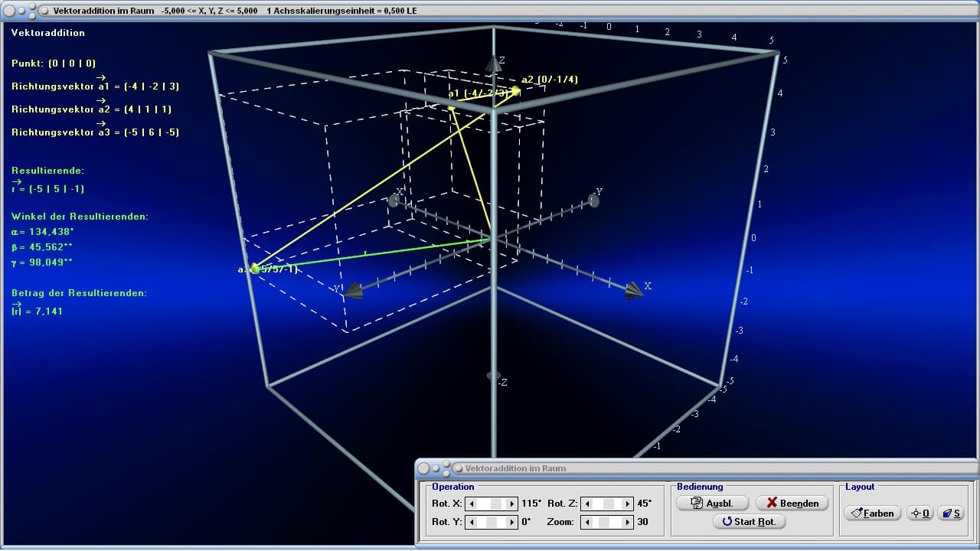Click the positive X axis arrowhead
Image resolution: width=980 pixels, height=551 pixels.
pos(633,290)
